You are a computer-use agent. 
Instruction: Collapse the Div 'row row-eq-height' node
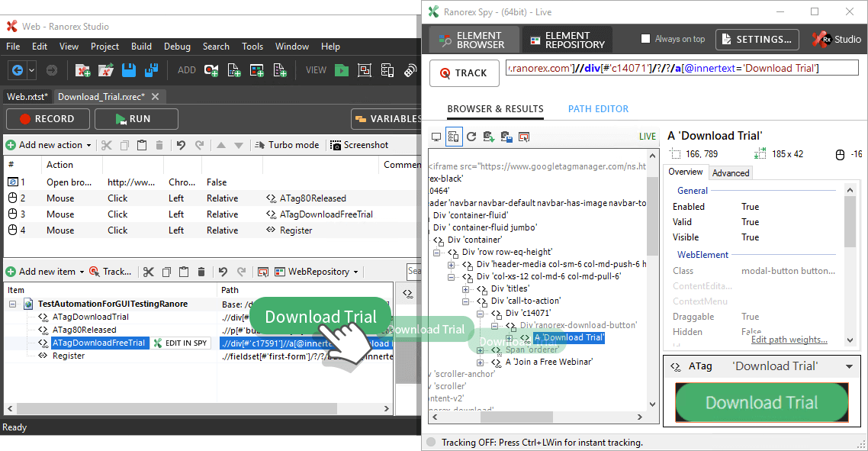437,253
